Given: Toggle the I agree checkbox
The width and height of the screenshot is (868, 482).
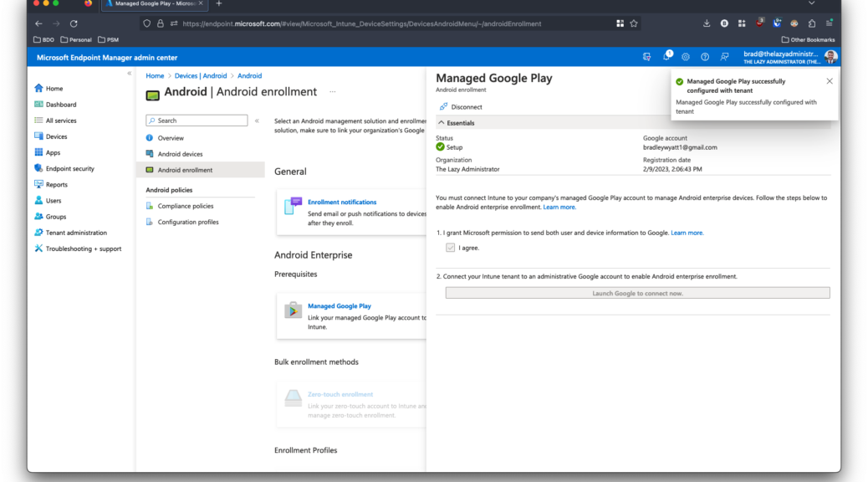Looking at the screenshot, I should (x=450, y=248).
